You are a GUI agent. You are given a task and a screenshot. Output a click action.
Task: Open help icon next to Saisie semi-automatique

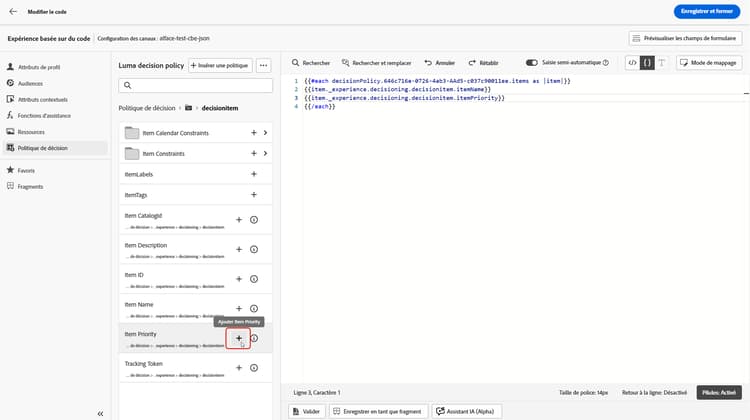point(606,63)
